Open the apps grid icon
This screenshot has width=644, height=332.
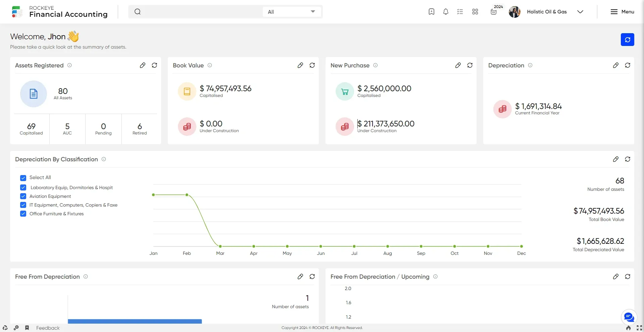click(475, 12)
